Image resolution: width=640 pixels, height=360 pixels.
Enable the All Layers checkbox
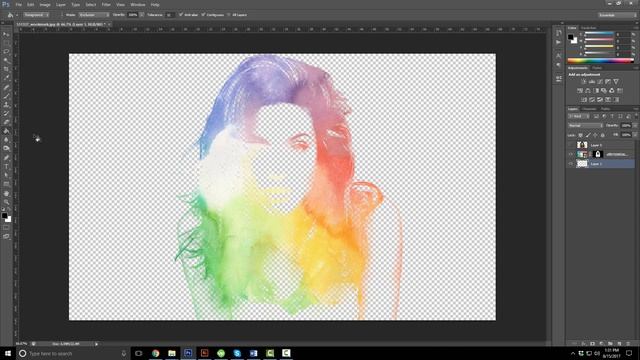(x=229, y=15)
